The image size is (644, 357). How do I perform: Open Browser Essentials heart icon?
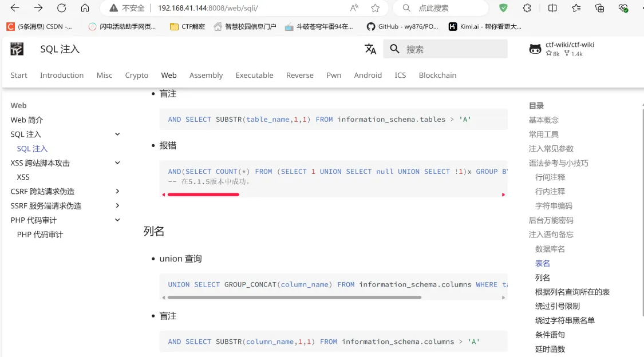click(623, 7)
